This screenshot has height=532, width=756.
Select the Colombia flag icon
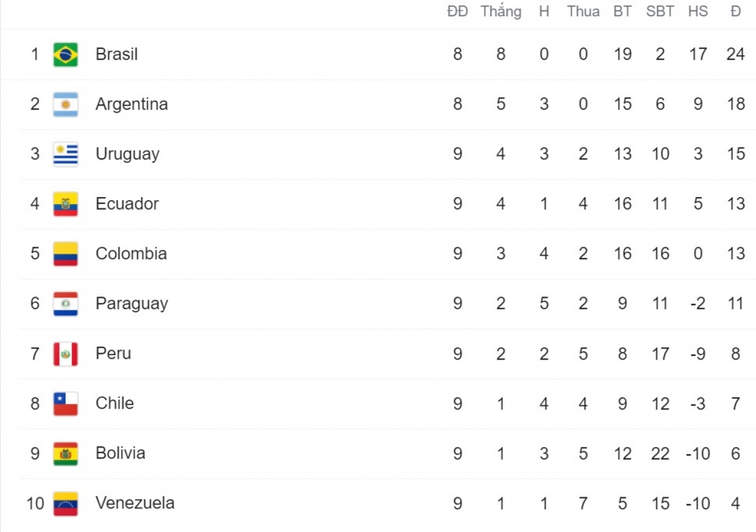pyautogui.click(x=66, y=254)
